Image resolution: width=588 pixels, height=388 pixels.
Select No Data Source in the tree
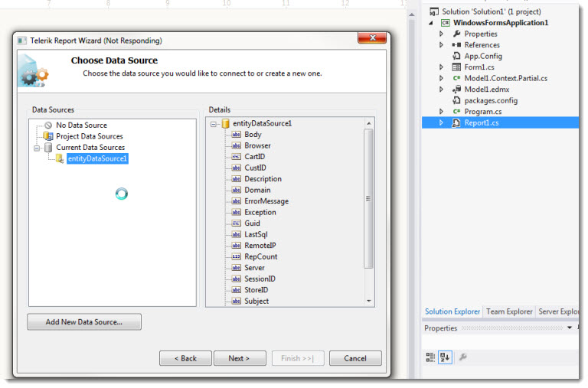click(x=81, y=126)
